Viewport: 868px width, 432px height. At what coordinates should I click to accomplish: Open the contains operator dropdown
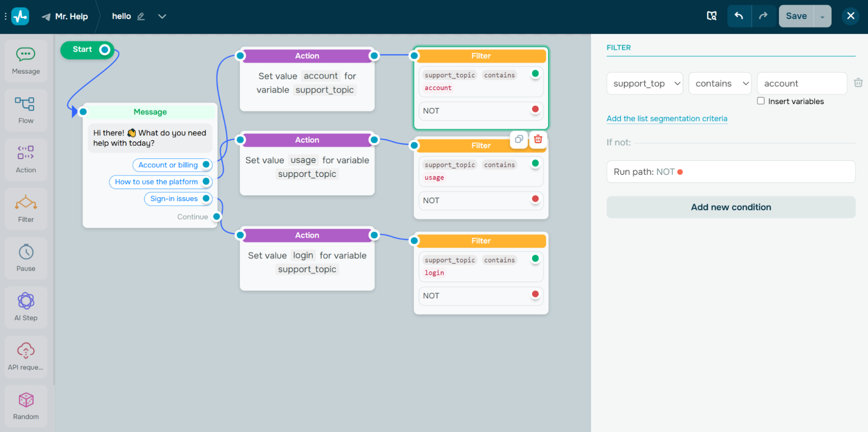coord(719,83)
